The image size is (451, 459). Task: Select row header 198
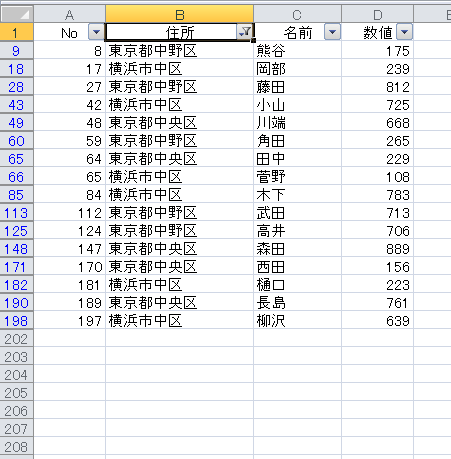coord(17,321)
